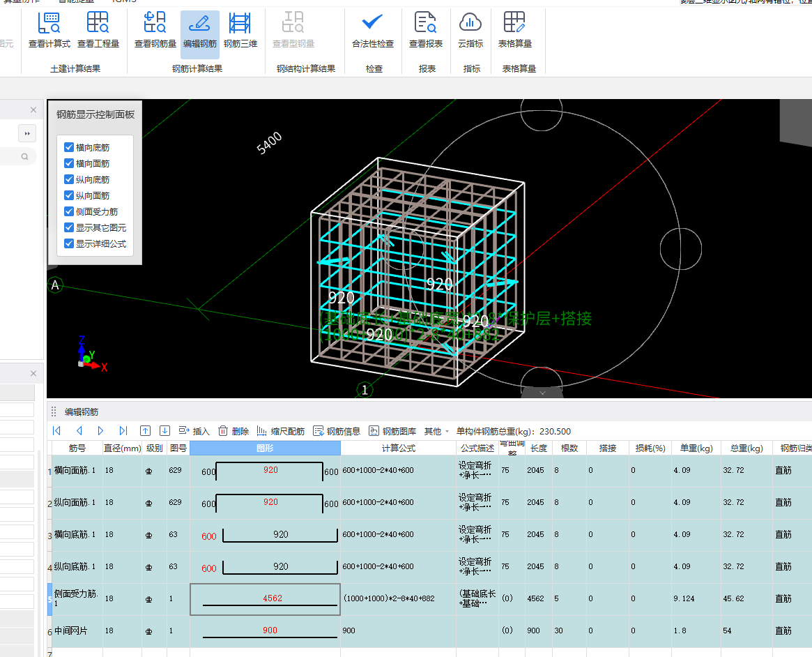This screenshot has width=812, height=657.
Task: Move rebar row down
Action: [164, 431]
